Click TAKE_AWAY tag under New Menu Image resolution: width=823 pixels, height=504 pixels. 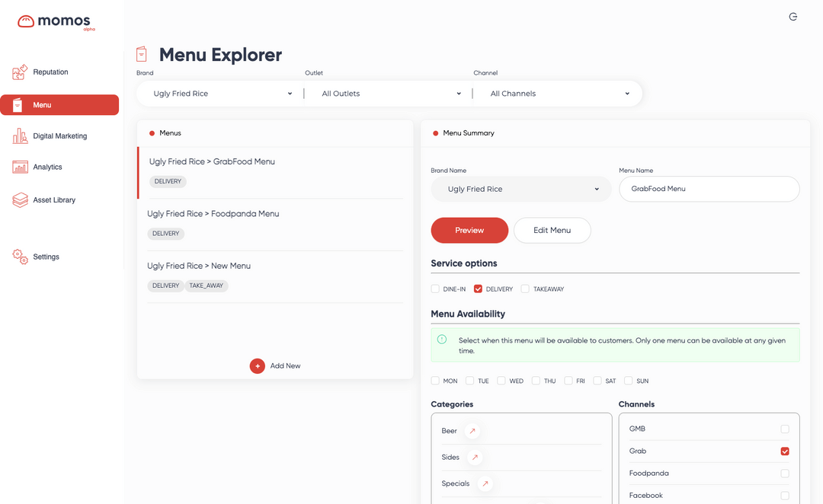[x=207, y=285]
